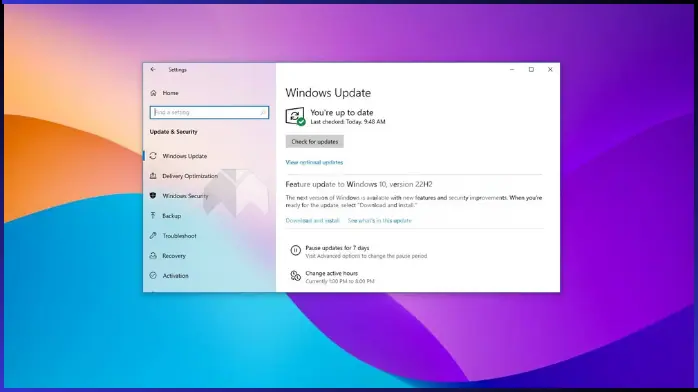
Task: Click Currently 1:00 PM to 8:00 PM text
Action: pyautogui.click(x=340, y=282)
